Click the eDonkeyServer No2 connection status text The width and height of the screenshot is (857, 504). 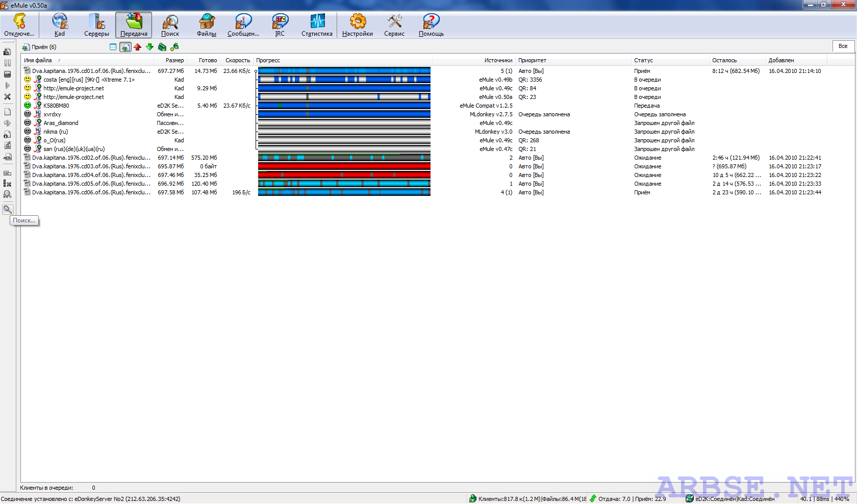(x=90, y=499)
